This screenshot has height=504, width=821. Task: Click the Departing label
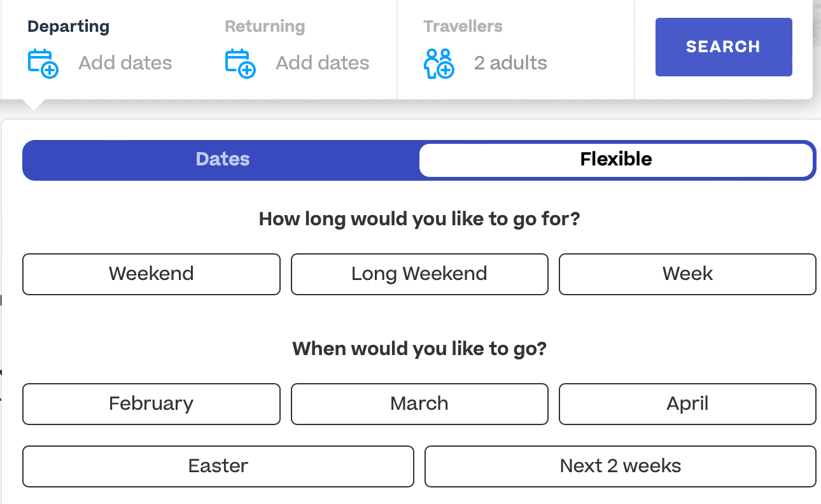click(68, 27)
